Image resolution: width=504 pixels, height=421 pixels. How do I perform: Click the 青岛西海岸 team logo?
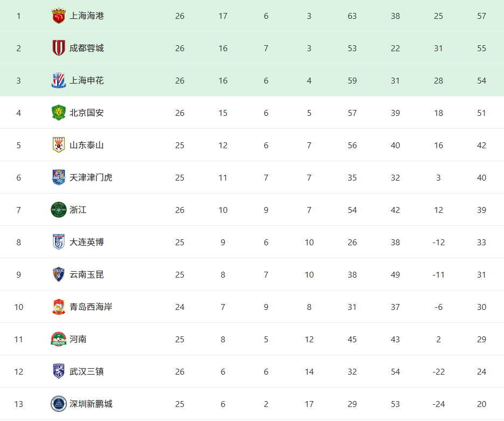pyautogui.click(x=59, y=307)
